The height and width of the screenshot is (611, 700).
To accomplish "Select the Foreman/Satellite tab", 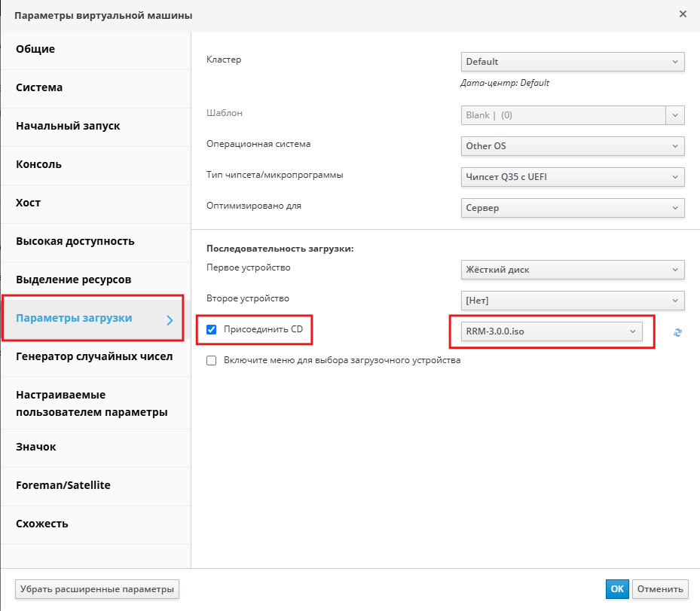I will point(63,486).
